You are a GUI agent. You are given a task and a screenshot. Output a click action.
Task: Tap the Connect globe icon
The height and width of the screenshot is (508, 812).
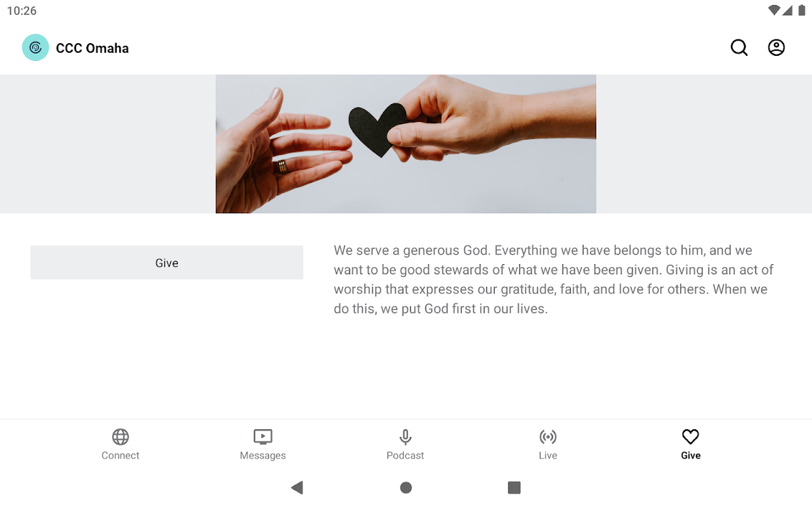[121, 437]
